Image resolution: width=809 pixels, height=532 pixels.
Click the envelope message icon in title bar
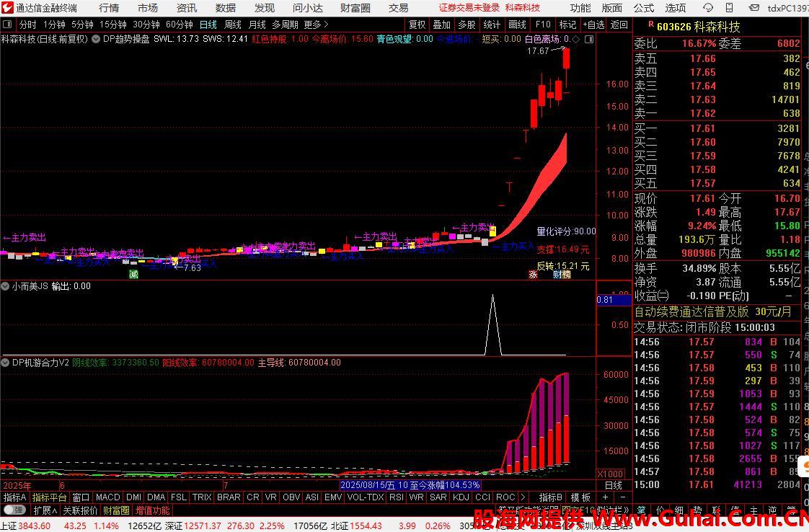tap(753, 8)
